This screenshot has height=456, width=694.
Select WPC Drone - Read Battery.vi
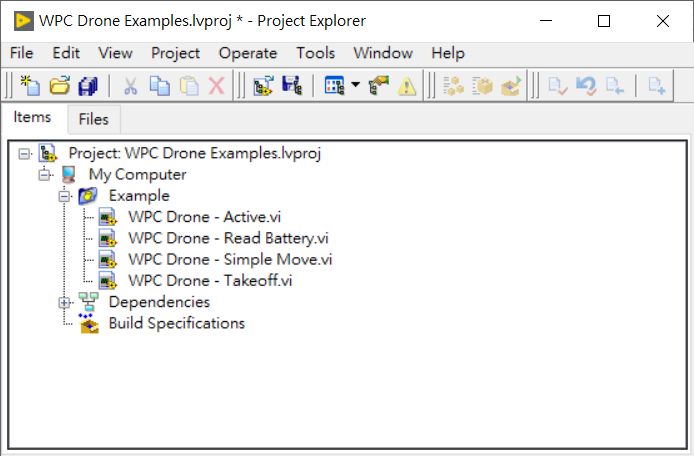(228, 238)
